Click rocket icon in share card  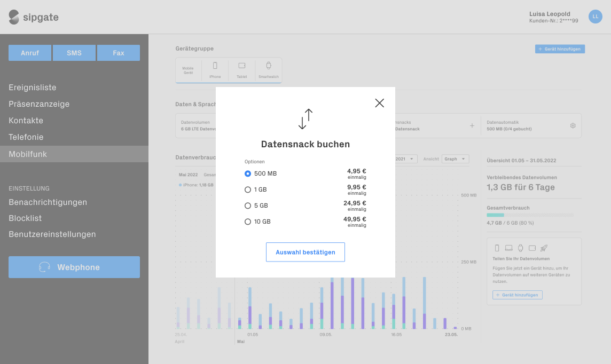point(544,248)
